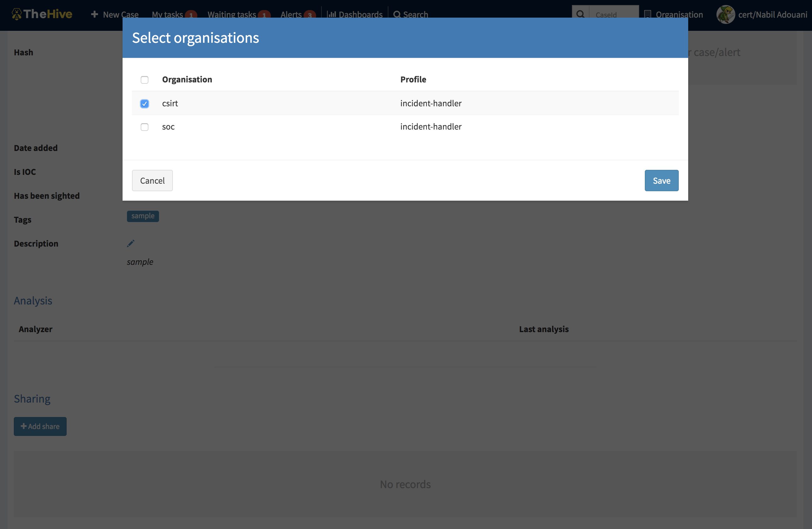Click incident-handler profile in the csirt row

tap(431, 103)
